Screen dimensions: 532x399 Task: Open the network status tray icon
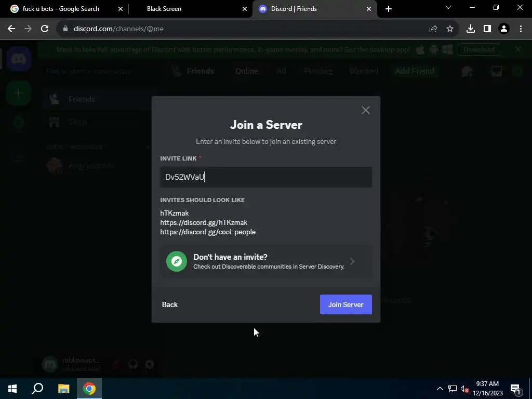tap(453, 389)
